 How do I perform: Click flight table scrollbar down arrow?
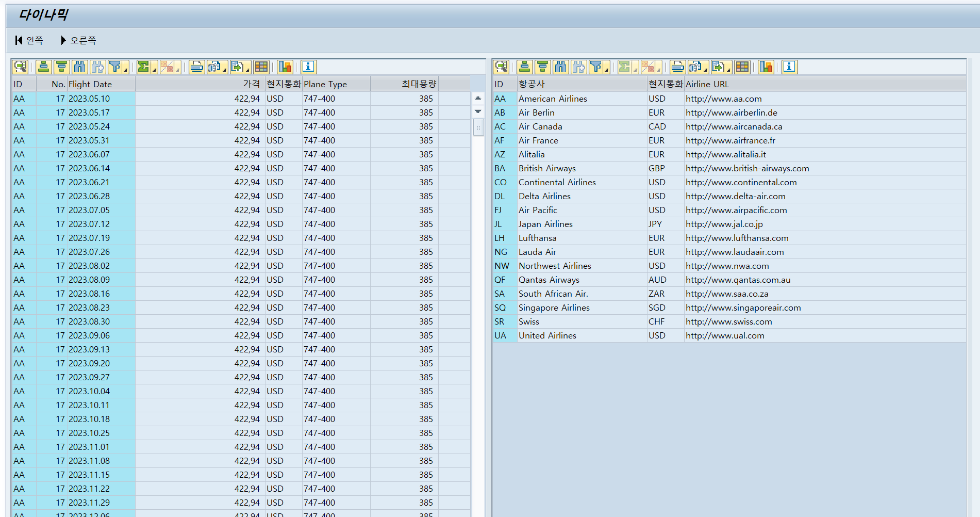pyautogui.click(x=478, y=111)
